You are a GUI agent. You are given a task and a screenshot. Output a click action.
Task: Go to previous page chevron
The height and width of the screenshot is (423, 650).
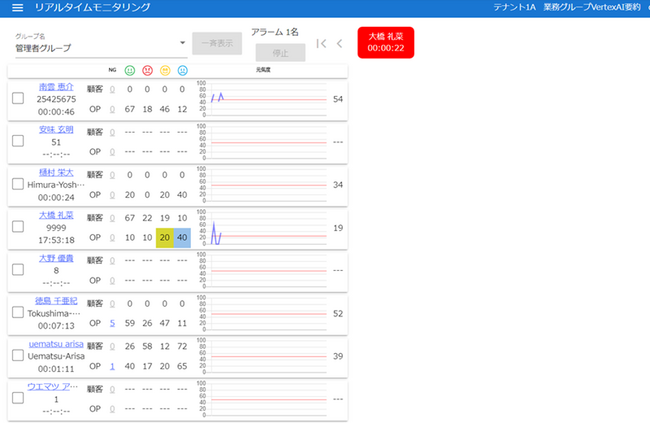(340, 43)
